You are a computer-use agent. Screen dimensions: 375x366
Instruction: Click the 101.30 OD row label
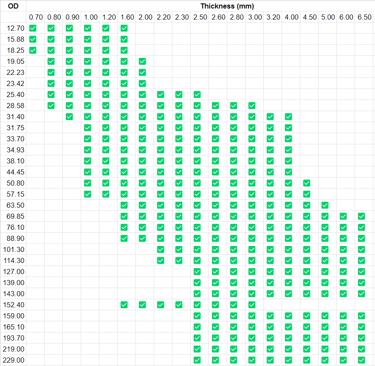tap(14, 249)
